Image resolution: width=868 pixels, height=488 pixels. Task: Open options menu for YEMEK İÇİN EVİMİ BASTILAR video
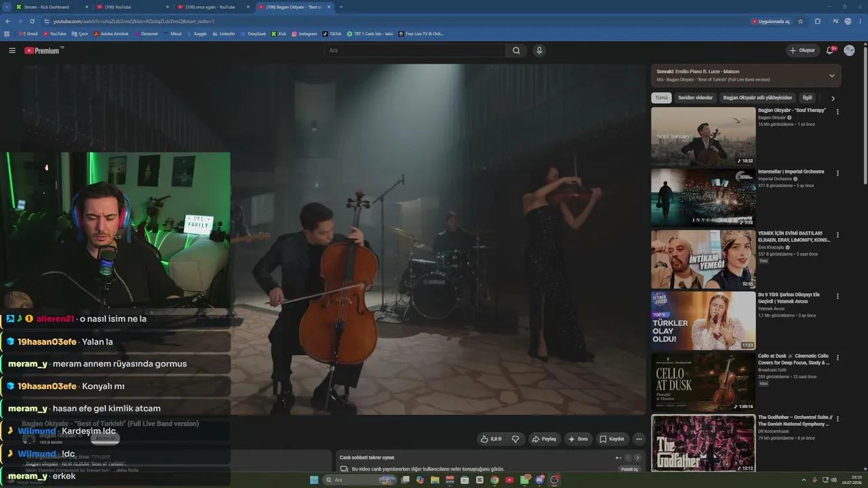click(x=837, y=235)
